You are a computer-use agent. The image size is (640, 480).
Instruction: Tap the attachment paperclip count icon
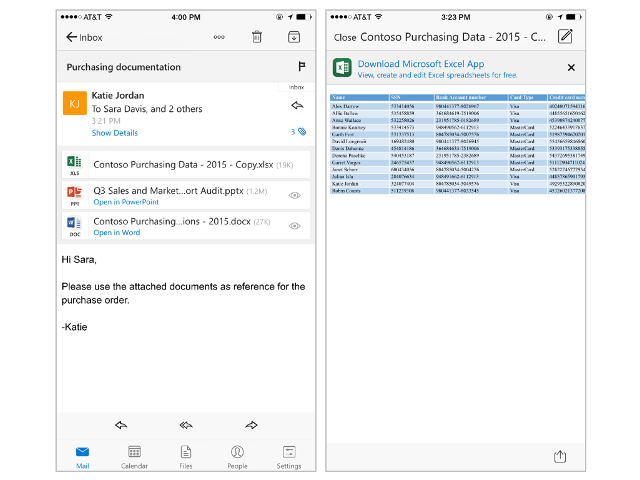[298, 131]
